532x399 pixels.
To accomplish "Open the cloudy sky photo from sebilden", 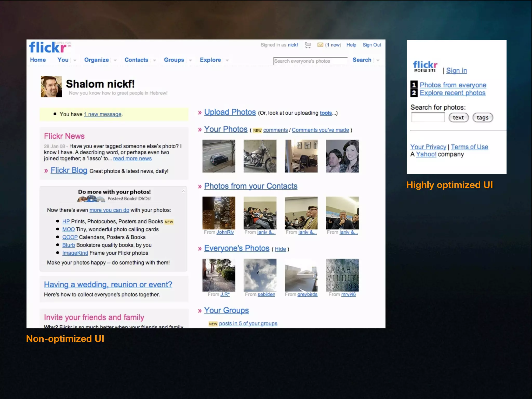I will click(x=260, y=275).
